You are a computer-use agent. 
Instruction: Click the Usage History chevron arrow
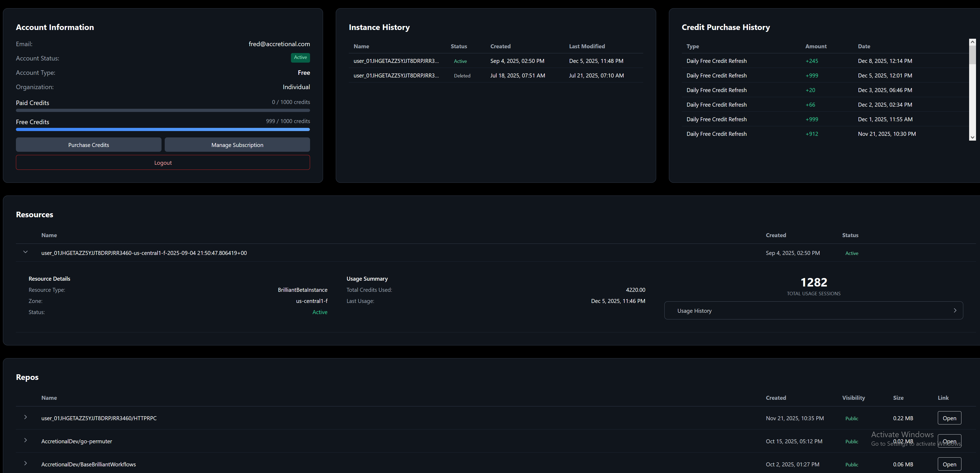coord(955,310)
